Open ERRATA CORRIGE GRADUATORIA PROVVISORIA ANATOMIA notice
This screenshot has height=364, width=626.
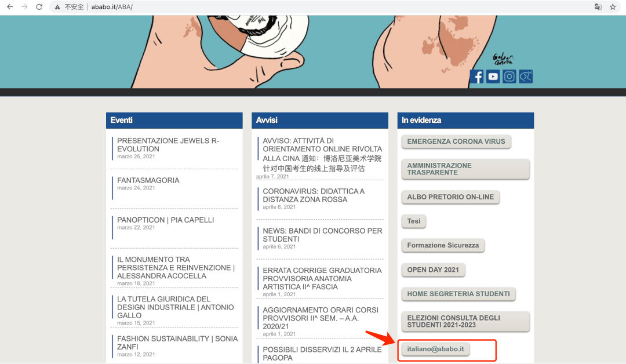[x=322, y=279]
